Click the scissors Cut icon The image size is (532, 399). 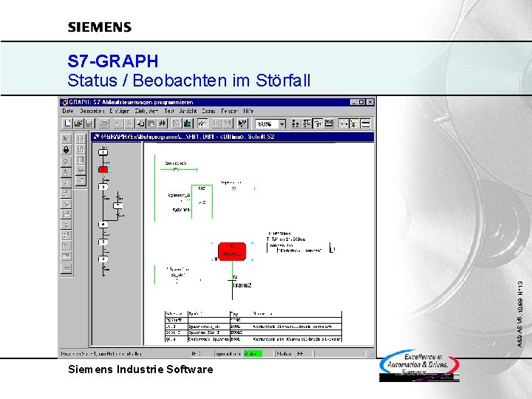click(129, 123)
